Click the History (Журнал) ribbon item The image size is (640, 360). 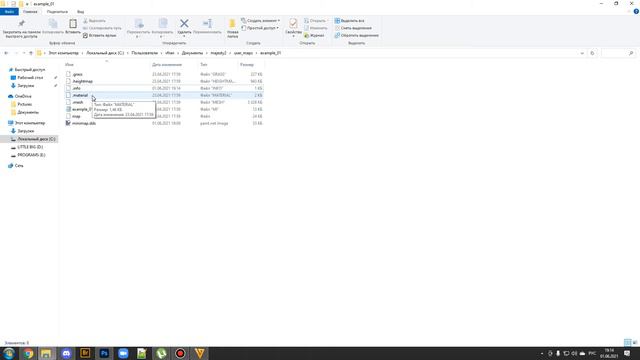click(x=314, y=36)
